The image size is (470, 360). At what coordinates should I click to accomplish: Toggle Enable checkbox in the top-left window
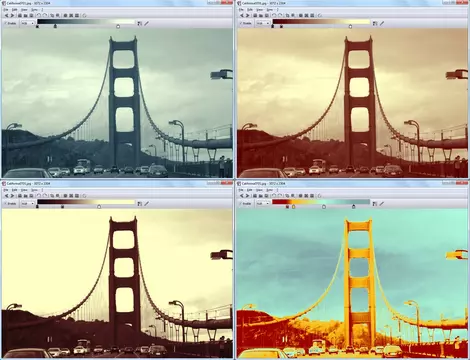click(10, 23)
